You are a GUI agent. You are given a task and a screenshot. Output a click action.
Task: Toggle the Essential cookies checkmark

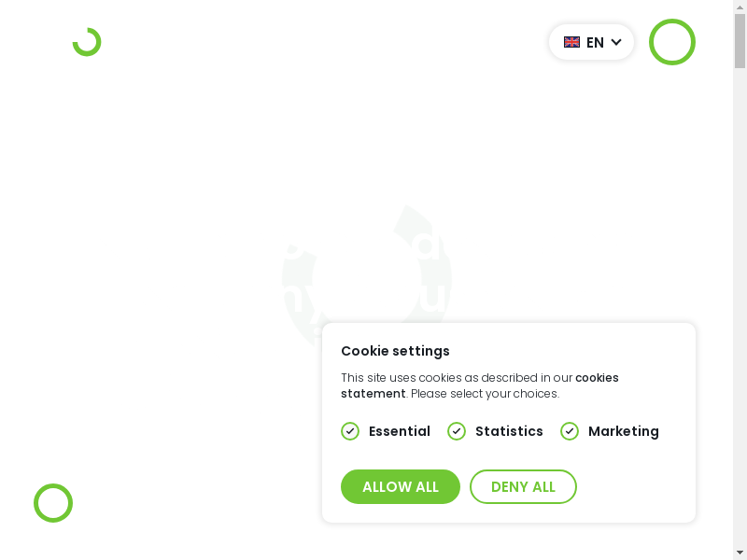(350, 431)
